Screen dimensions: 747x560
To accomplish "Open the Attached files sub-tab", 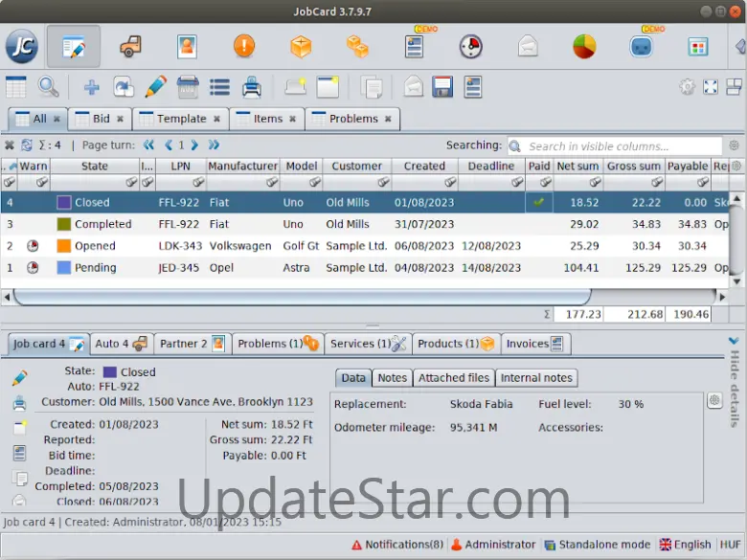I will (x=454, y=377).
